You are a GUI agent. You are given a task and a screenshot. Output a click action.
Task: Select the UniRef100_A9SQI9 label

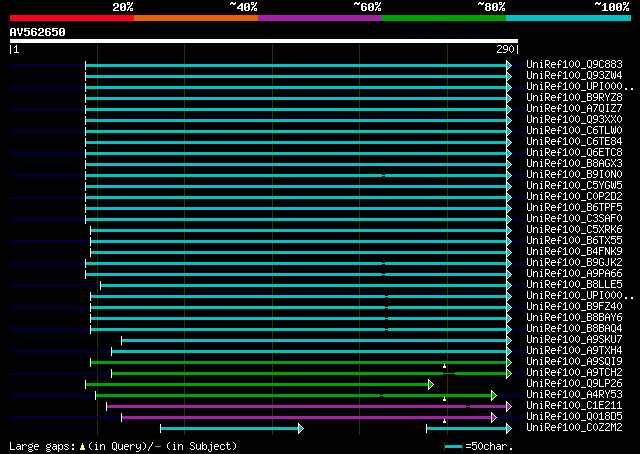[x=574, y=362]
